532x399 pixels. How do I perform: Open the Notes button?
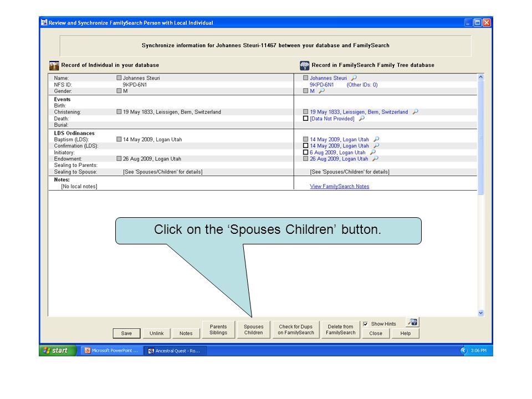pos(186,333)
